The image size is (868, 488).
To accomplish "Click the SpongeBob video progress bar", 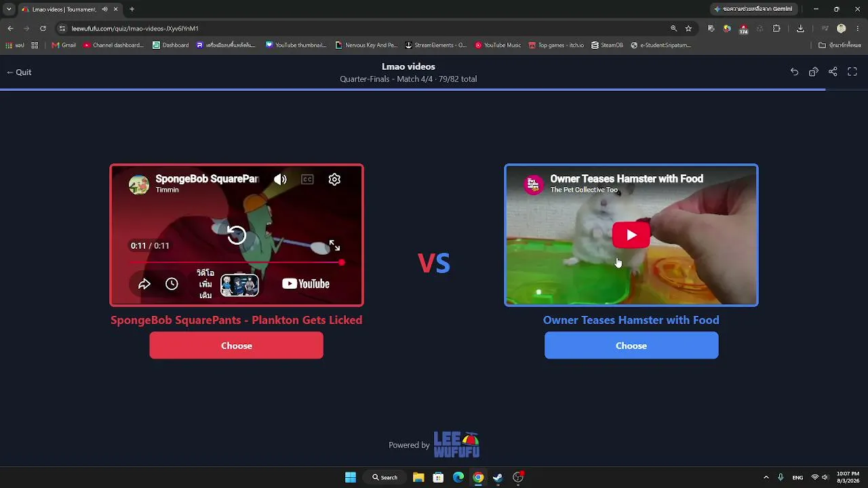I will click(x=236, y=262).
